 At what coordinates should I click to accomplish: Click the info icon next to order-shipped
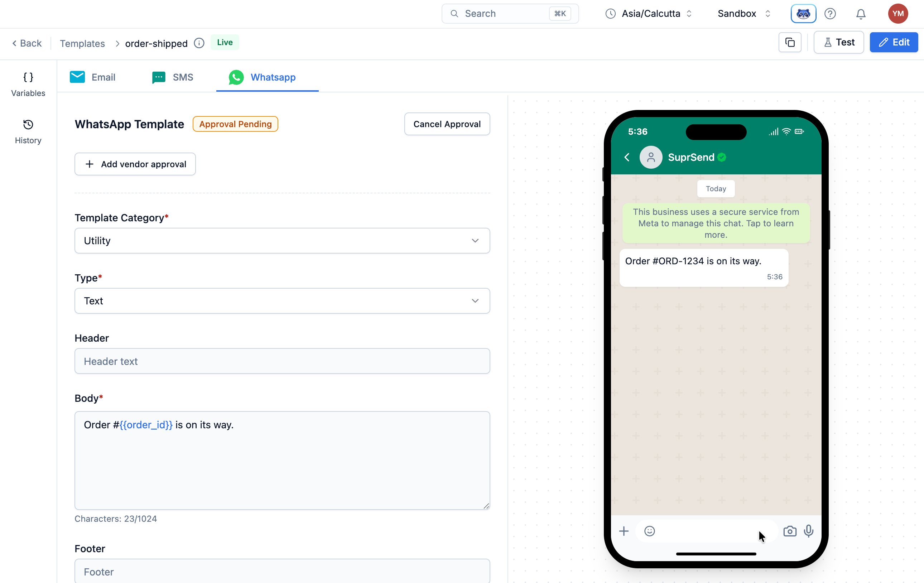pyautogui.click(x=199, y=43)
